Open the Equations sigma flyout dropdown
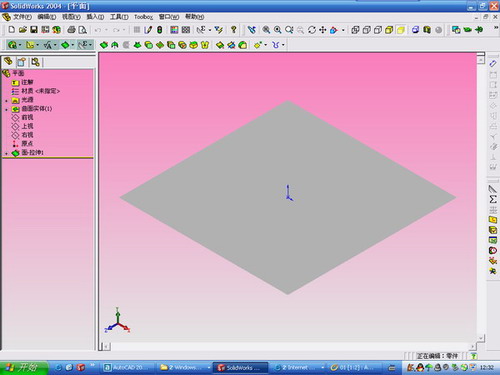Viewport: 500px width, 375px height. 90,45
